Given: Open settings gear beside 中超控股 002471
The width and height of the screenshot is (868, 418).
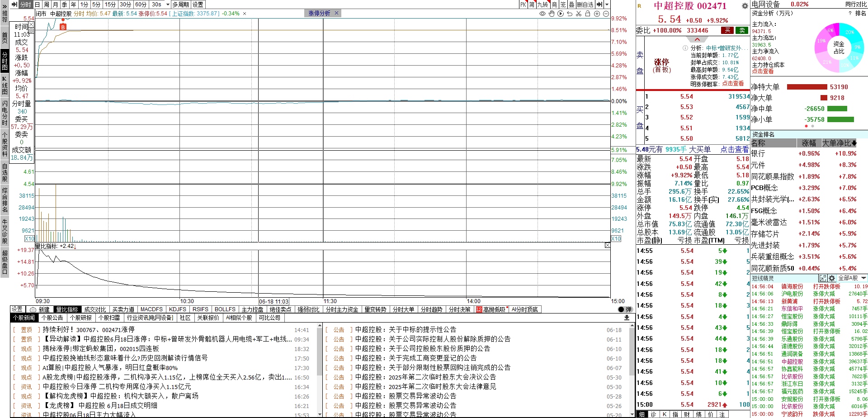Looking at the screenshot, I should (745, 6).
